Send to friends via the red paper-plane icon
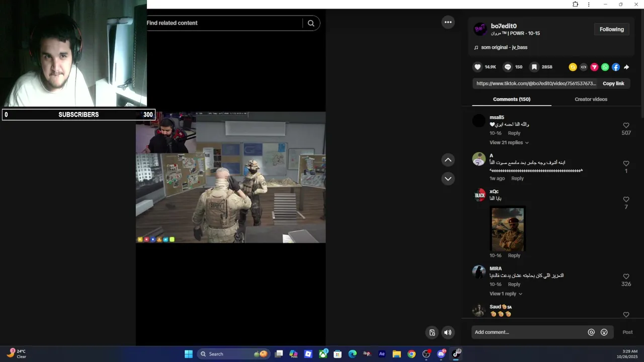644x362 pixels. pos(594,67)
